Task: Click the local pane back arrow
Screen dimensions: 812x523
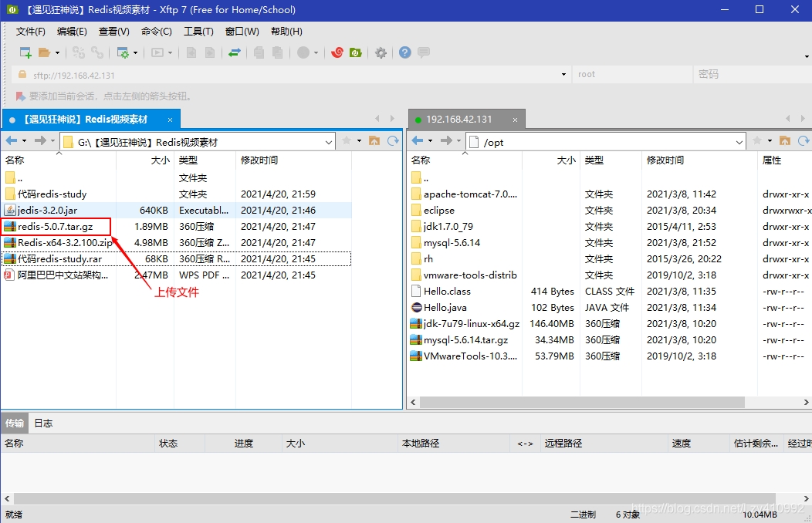Action: point(12,140)
